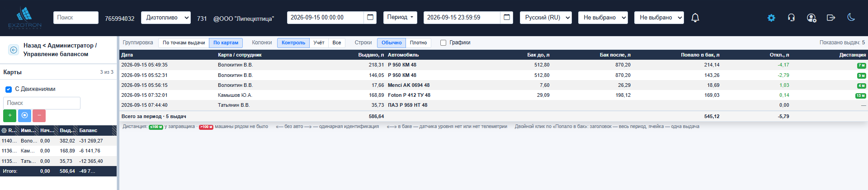The height and width of the screenshot is (190, 868).
Task: Switch to dark mode with the moon icon
Action: point(851,17)
